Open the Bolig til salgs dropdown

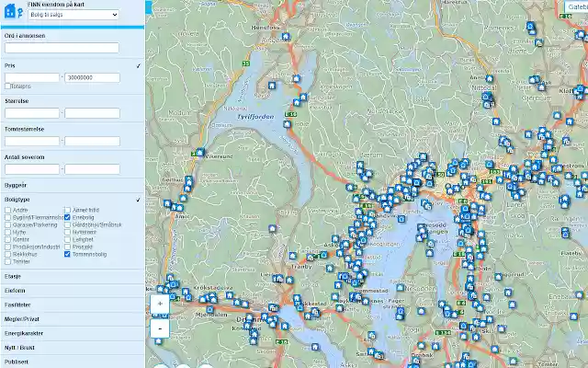click(73, 15)
